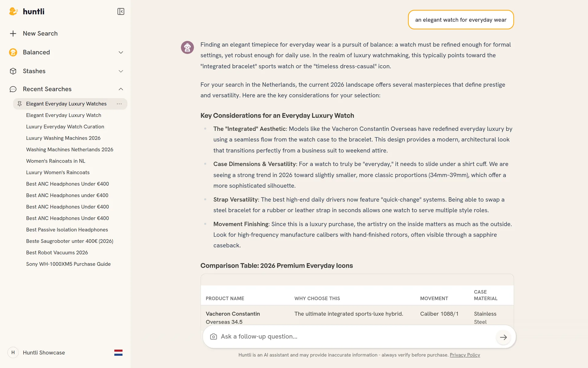Viewport: 588px width, 368px height.
Task: Click the Stainless Steel cell
Action: (485, 318)
